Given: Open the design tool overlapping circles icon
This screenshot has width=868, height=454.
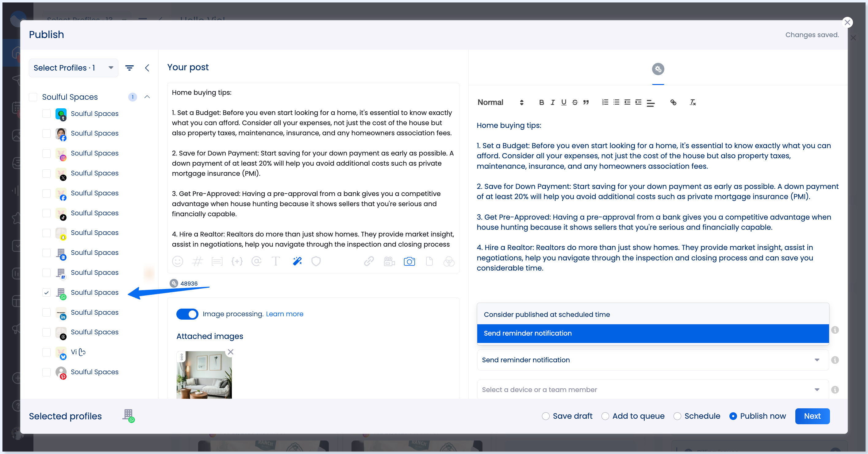Looking at the screenshot, I should click(449, 261).
